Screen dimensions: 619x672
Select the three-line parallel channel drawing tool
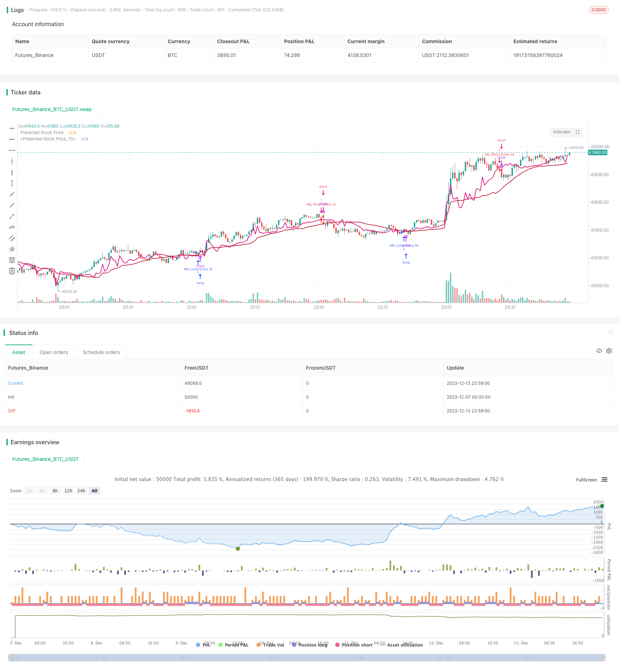12,249
